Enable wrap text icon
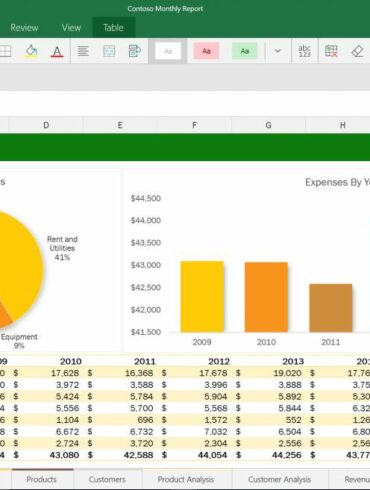 point(134,51)
